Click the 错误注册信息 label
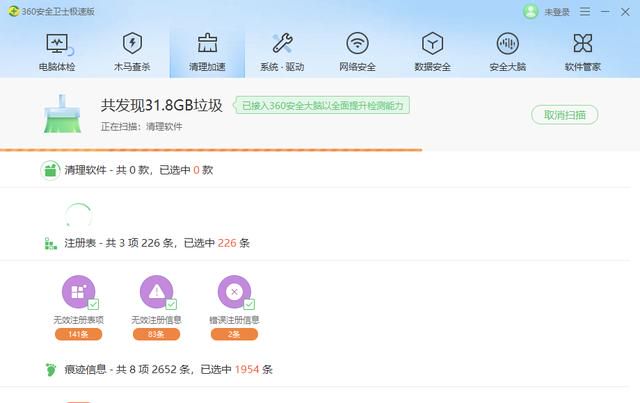The image size is (640, 403). click(234, 320)
